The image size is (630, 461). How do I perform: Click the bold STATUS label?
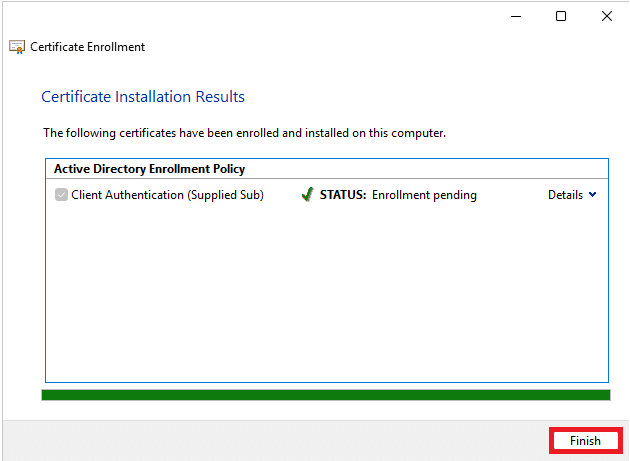[x=343, y=195]
